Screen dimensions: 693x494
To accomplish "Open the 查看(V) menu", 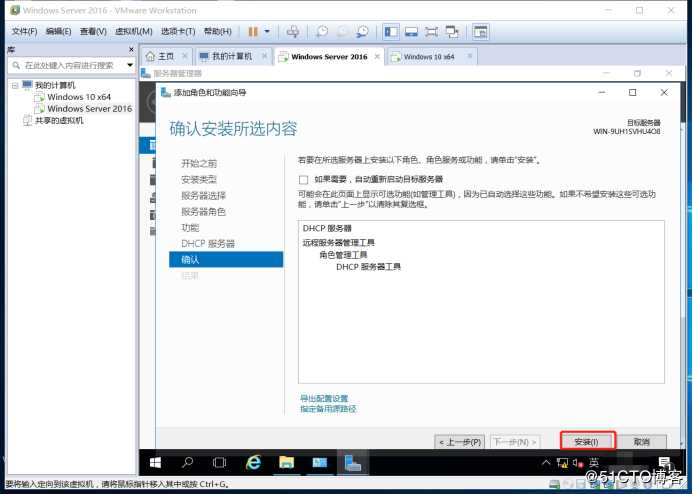I will coord(93,32).
